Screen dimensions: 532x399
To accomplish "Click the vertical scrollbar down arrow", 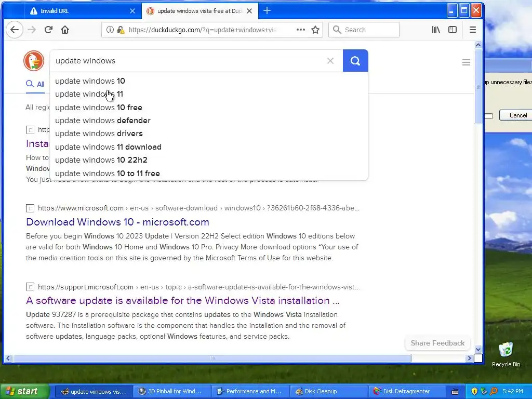I will click(478, 350).
